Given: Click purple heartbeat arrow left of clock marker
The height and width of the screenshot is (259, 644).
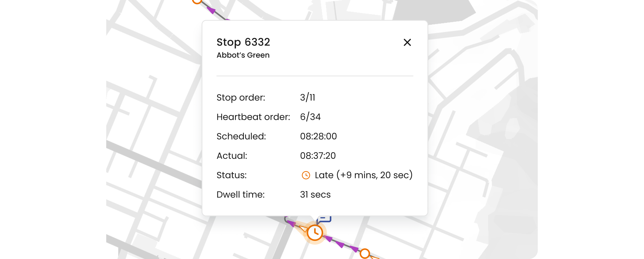Looking at the screenshot, I should (x=291, y=223).
